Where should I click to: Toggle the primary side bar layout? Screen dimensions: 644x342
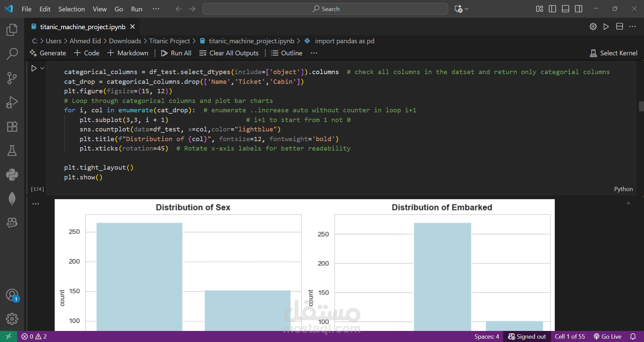552,9
